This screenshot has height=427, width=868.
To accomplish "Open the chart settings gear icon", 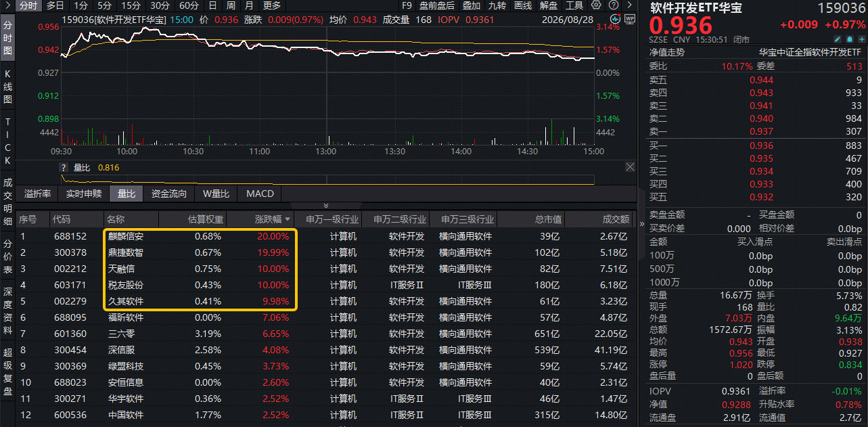I will 595,5.
